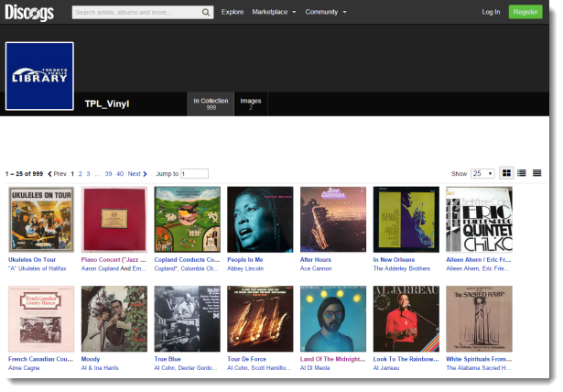Click the Al Di Meola artist link
Screen dimensions: 563x392
pyautogui.click(x=315, y=368)
